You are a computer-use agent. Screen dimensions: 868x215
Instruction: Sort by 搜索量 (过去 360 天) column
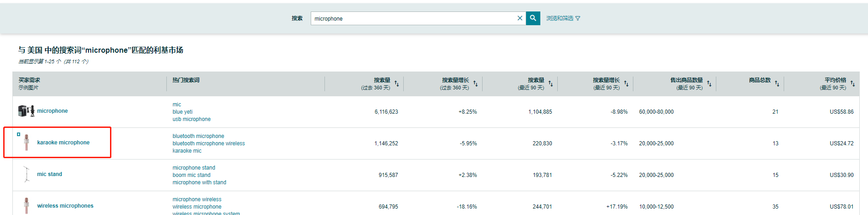(x=397, y=84)
